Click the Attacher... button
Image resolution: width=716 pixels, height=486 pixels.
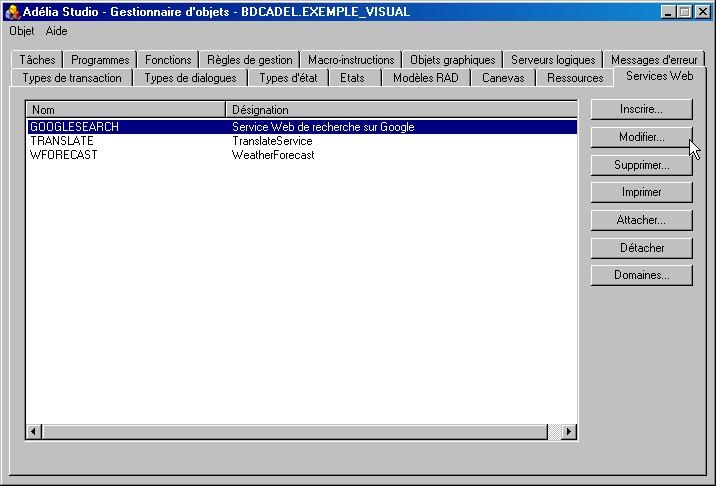pyautogui.click(x=642, y=220)
